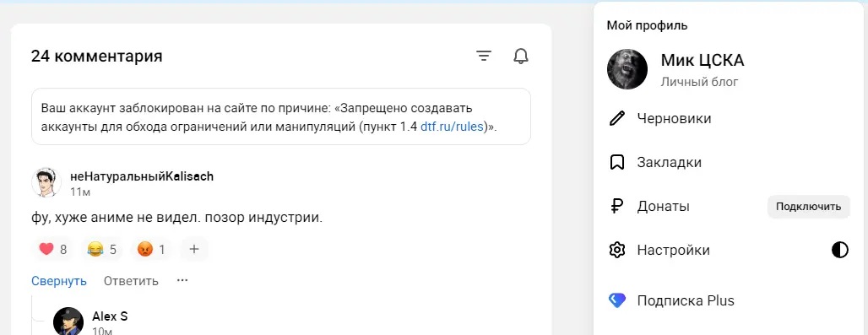Open the dtf.ru/rules link
868x335 pixels.
pos(452,127)
